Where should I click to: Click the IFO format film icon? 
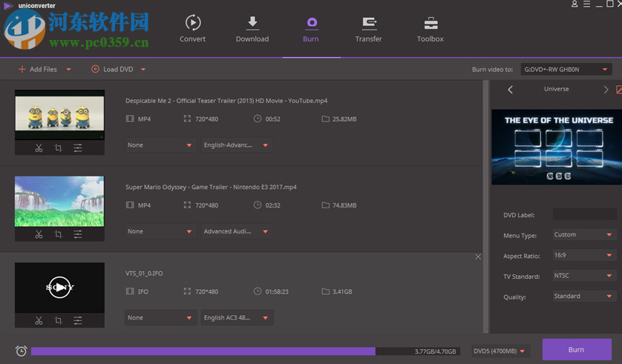[x=130, y=291]
